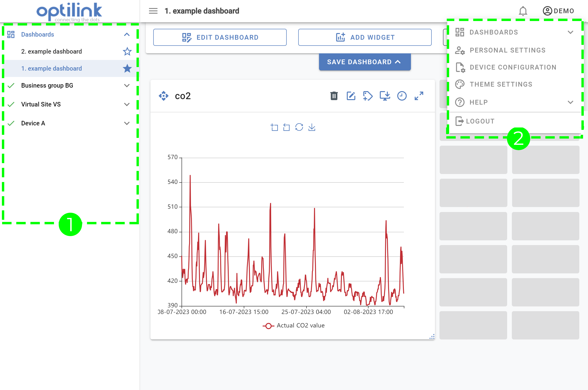Select Personal Settings from the user menu

coord(508,50)
